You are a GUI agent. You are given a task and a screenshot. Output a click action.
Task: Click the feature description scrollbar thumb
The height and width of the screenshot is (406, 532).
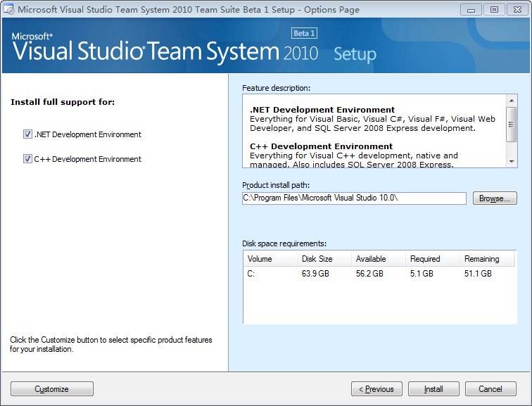coord(512,125)
